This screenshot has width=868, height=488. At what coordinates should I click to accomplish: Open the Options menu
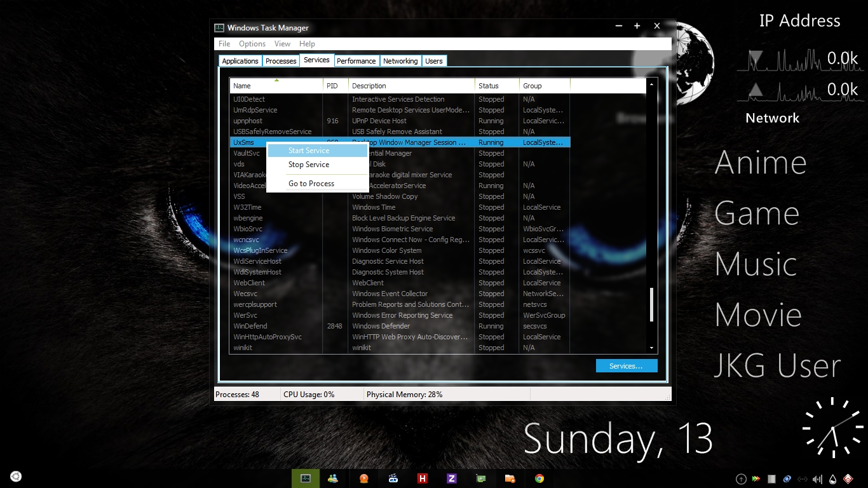click(252, 44)
